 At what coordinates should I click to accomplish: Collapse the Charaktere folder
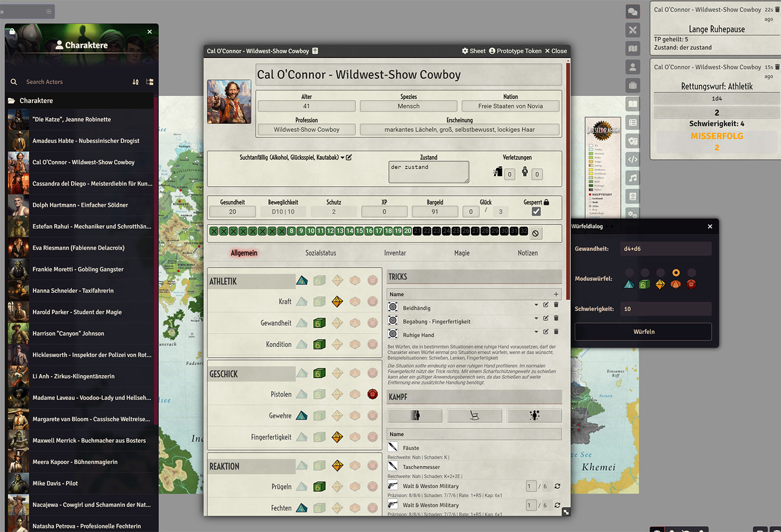36,101
